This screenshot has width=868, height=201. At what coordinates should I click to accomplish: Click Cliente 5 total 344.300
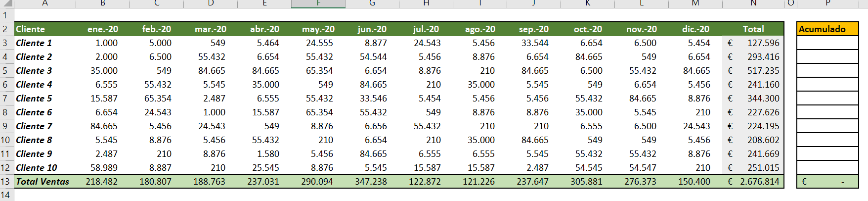pyautogui.click(x=753, y=98)
